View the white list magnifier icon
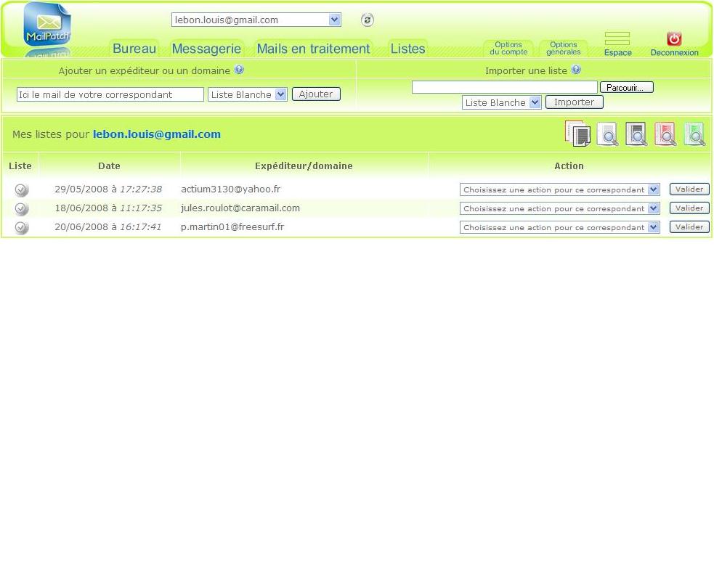This screenshot has width=714, height=588. [x=607, y=134]
